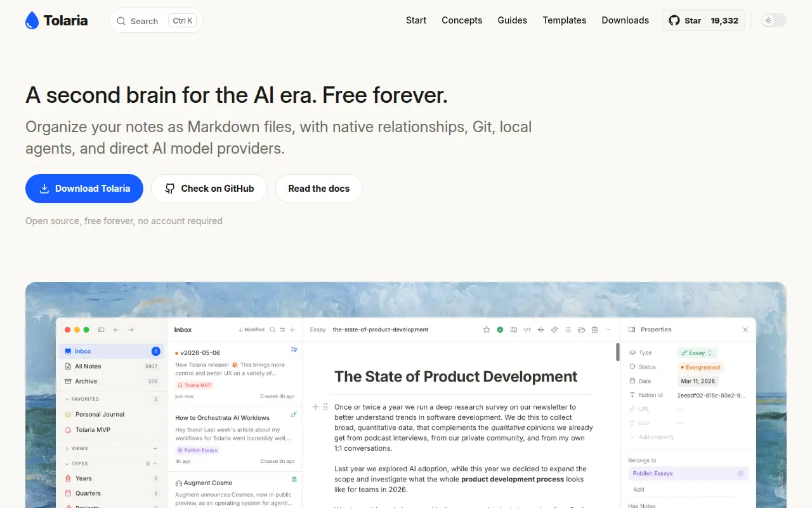This screenshot has height=508, width=812.
Task: Go to the Concepts page
Action: [x=462, y=20]
